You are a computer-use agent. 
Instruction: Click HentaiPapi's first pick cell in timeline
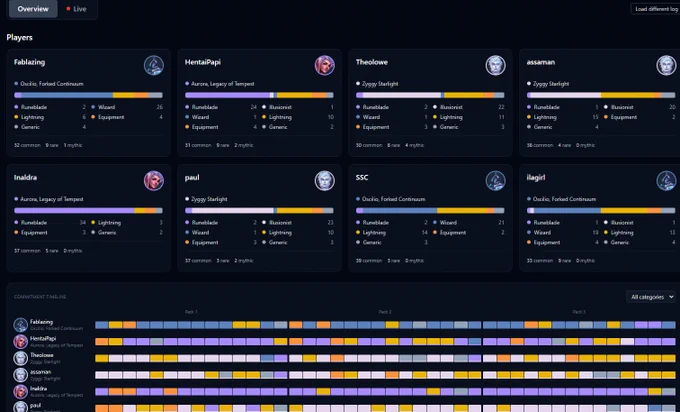click(x=101, y=342)
